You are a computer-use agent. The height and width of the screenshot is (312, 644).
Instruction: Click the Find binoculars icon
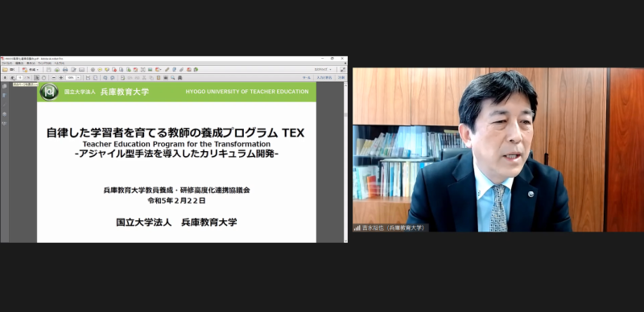pos(180,77)
